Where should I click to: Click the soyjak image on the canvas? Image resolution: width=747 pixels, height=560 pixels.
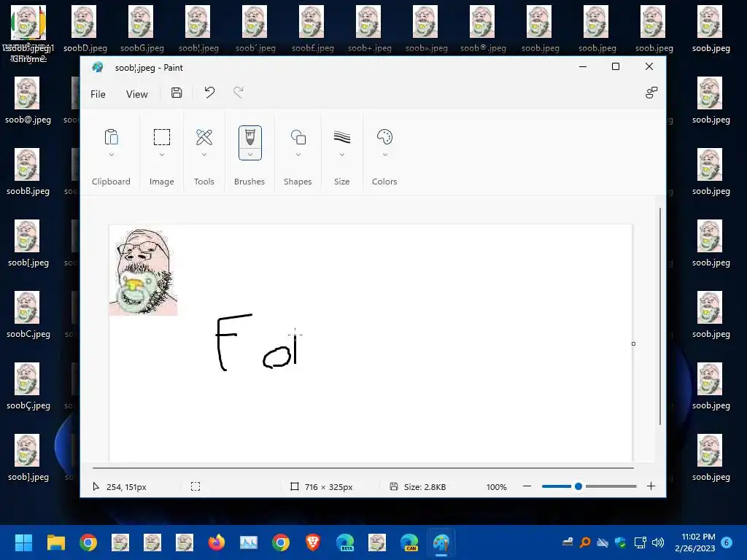tap(143, 272)
